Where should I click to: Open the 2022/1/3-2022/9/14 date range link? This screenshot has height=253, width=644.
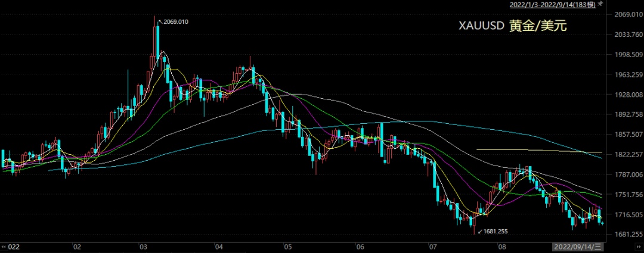click(552, 5)
